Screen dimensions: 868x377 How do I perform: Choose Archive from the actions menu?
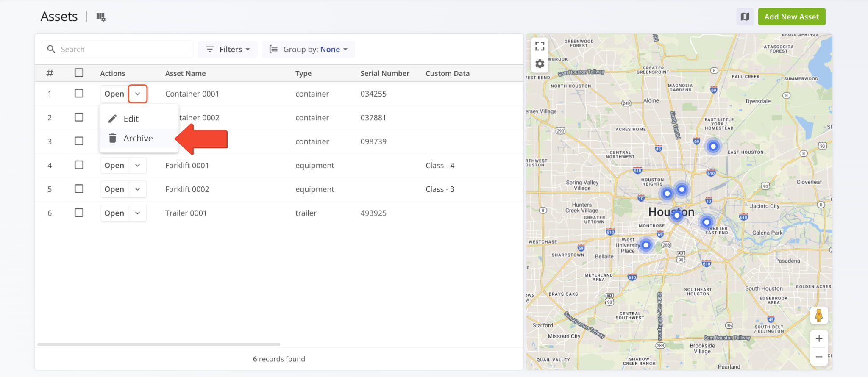(139, 138)
